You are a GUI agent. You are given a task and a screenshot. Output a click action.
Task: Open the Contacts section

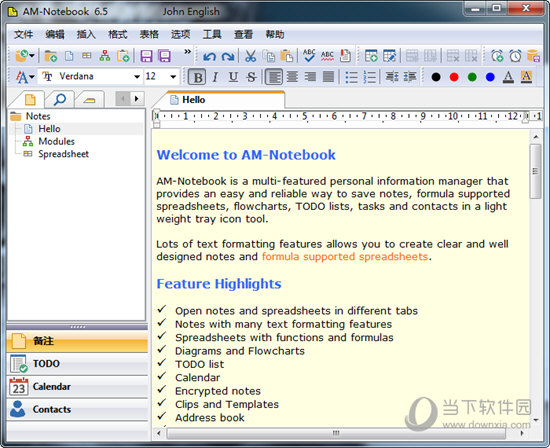tap(77, 409)
